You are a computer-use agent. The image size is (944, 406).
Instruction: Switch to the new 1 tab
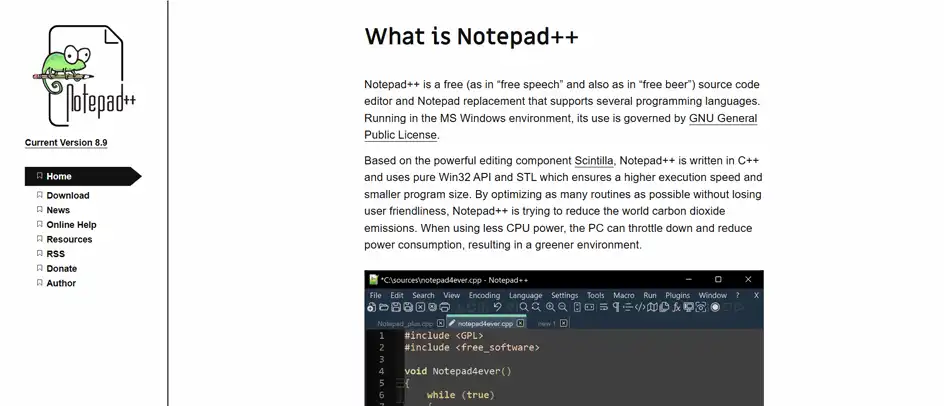(x=547, y=323)
